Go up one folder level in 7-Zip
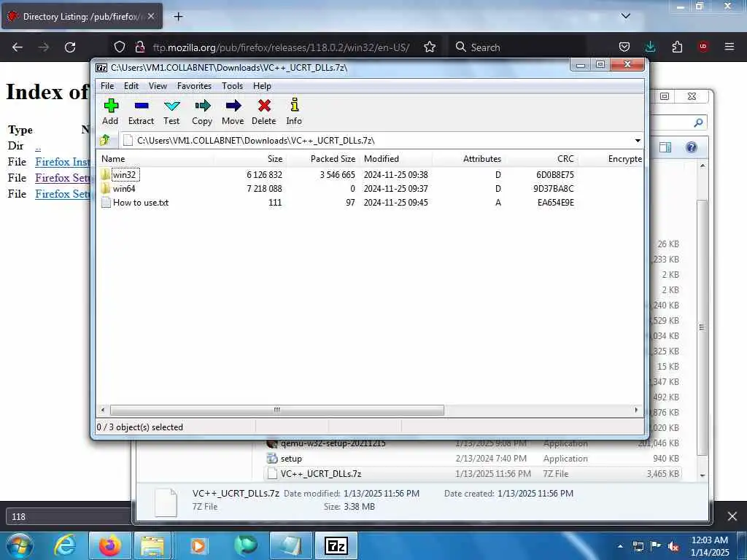 click(105, 141)
